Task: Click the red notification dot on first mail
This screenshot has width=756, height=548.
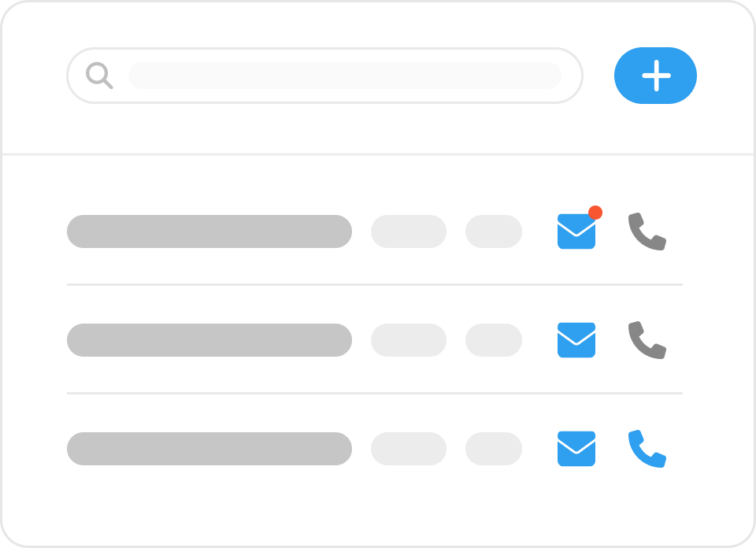Action: [595, 213]
